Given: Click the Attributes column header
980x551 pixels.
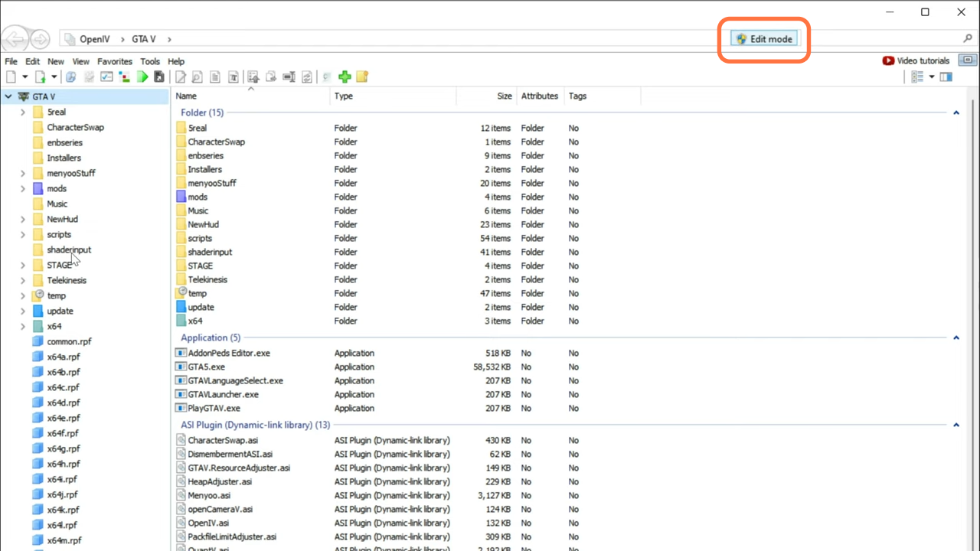Looking at the screenshot, I should pyautogui.click(x=541, y=96).
